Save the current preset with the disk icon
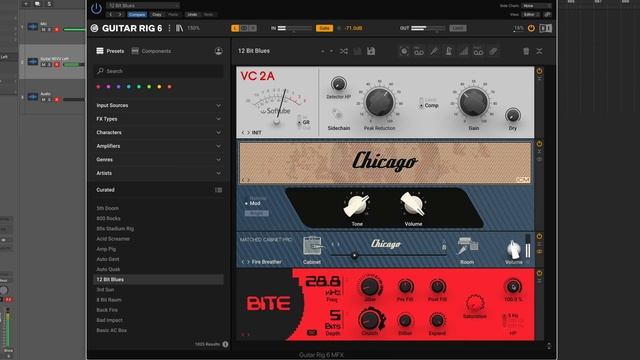 point(371,51)
